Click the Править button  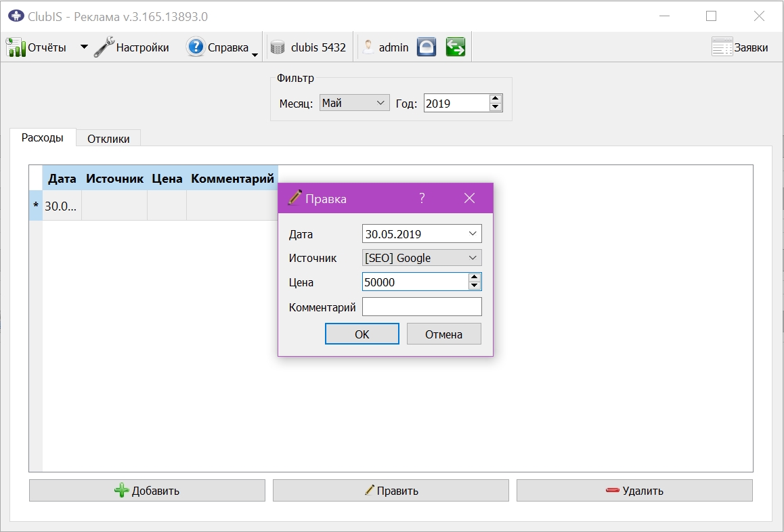(x=391, y=491)
